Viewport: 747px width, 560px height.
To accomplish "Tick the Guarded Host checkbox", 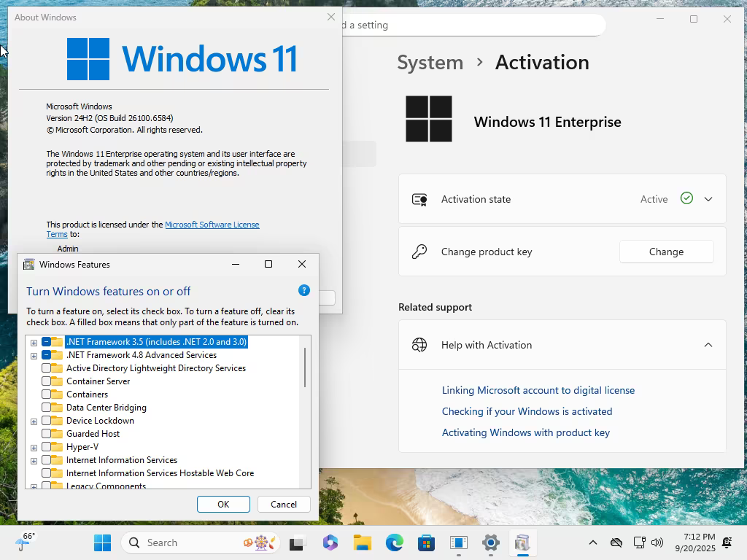I will coord(46,434).
